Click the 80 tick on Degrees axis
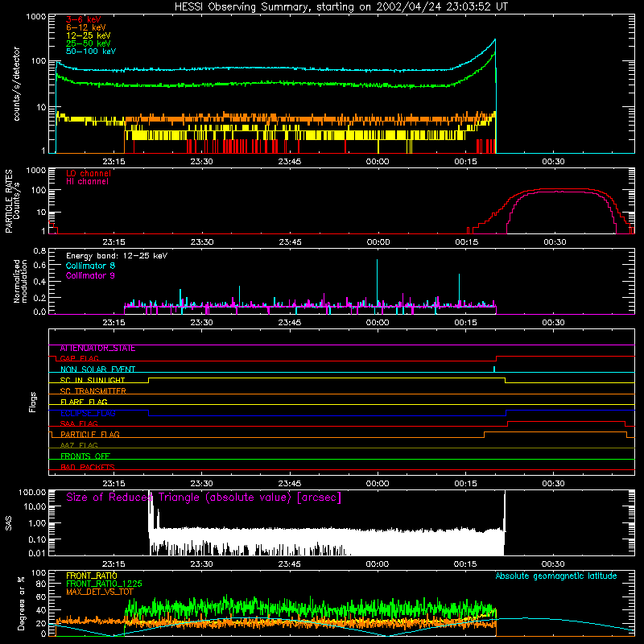 point(42,584)
